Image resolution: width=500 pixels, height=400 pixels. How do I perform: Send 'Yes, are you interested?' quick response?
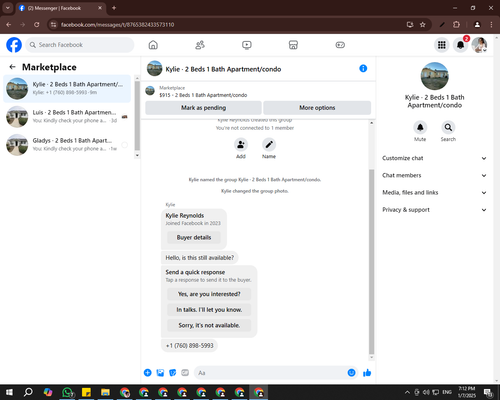[209, 294]
